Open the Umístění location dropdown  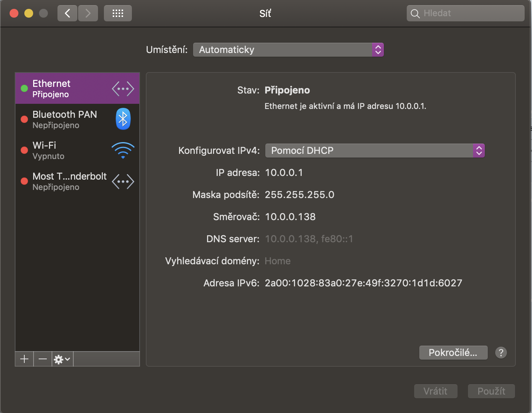pos(288,50)
